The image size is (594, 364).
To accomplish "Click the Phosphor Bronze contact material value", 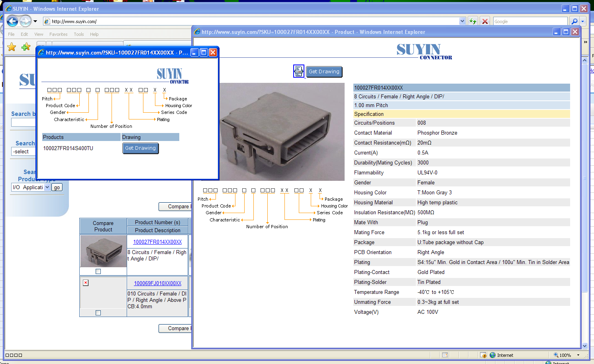I will click(x=437, y=133).
